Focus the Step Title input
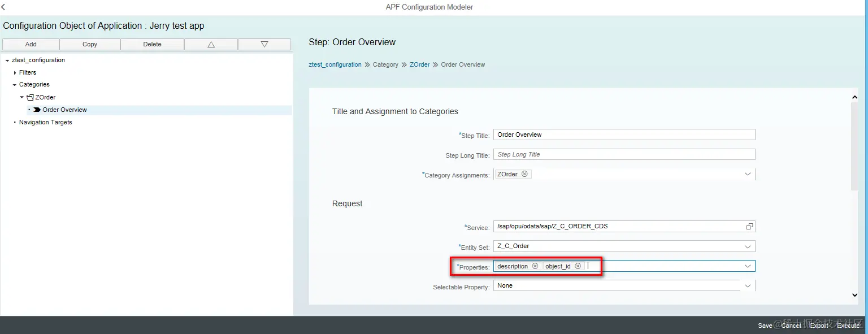The image size is (868, 334). click(x=624, y=135)
